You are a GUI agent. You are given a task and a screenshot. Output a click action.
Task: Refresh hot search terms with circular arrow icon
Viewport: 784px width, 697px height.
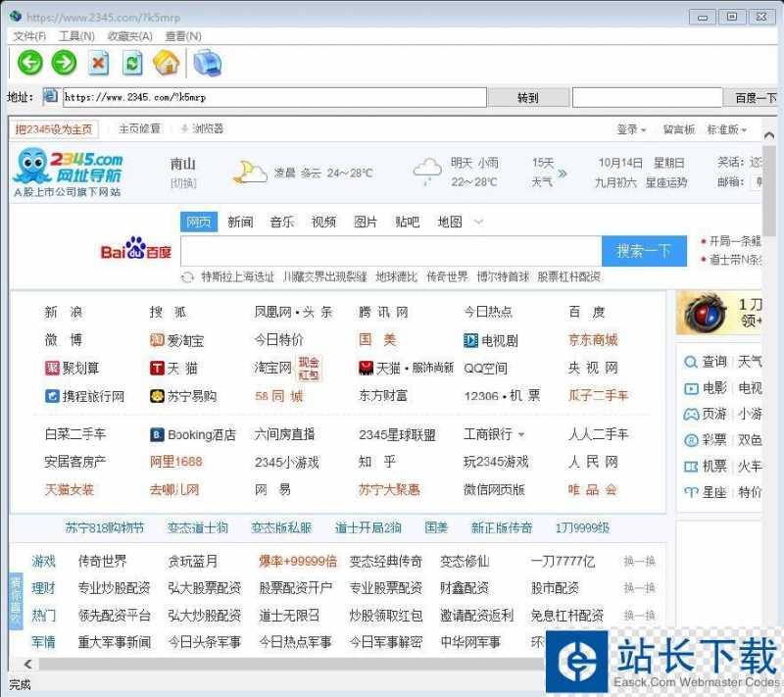187,277
